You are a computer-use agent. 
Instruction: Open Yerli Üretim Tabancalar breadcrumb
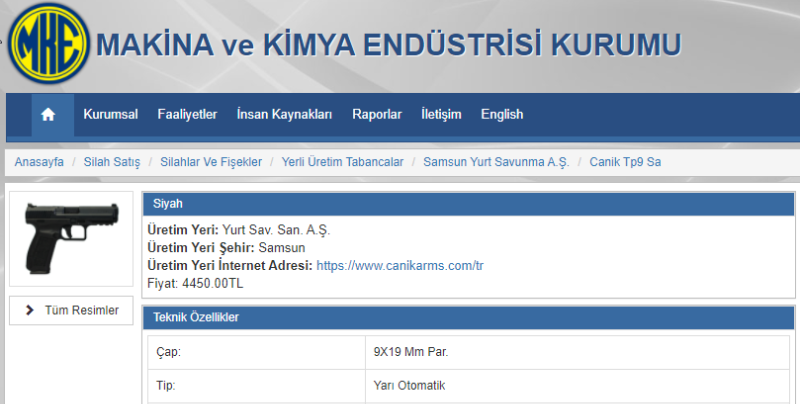tap(342, 162)
